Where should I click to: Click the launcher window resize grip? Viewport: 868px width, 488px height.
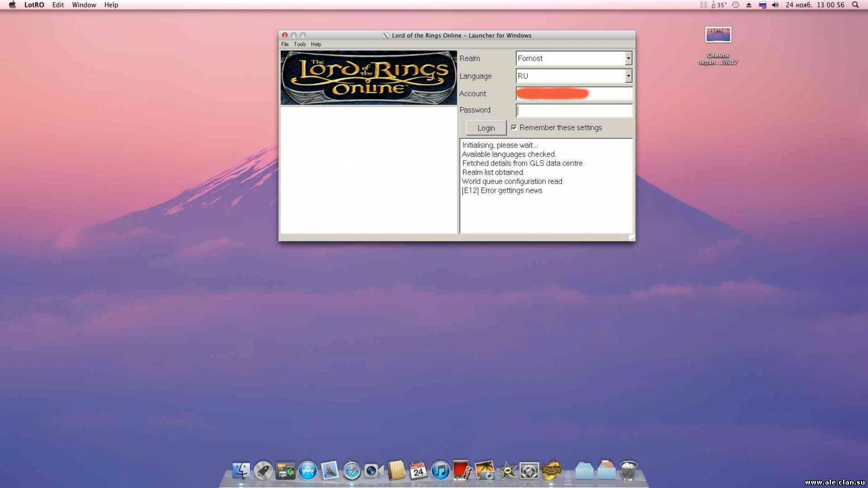[631, 238]
